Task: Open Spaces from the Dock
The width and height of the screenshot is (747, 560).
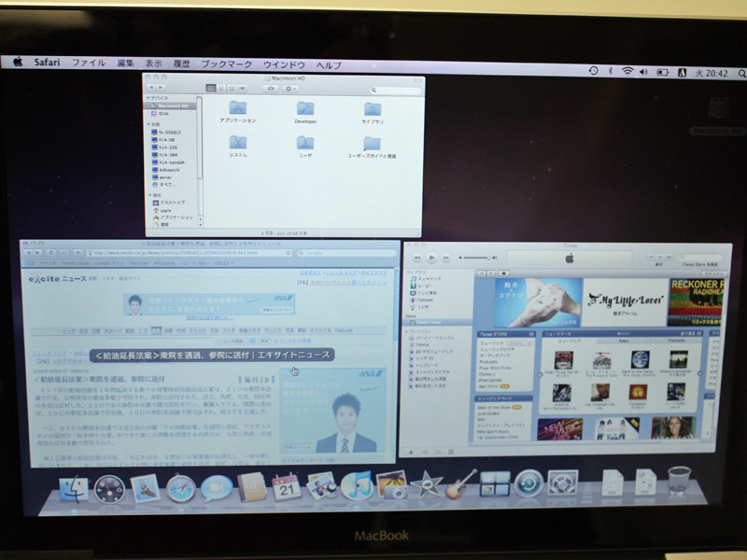Action: point(495,483)
